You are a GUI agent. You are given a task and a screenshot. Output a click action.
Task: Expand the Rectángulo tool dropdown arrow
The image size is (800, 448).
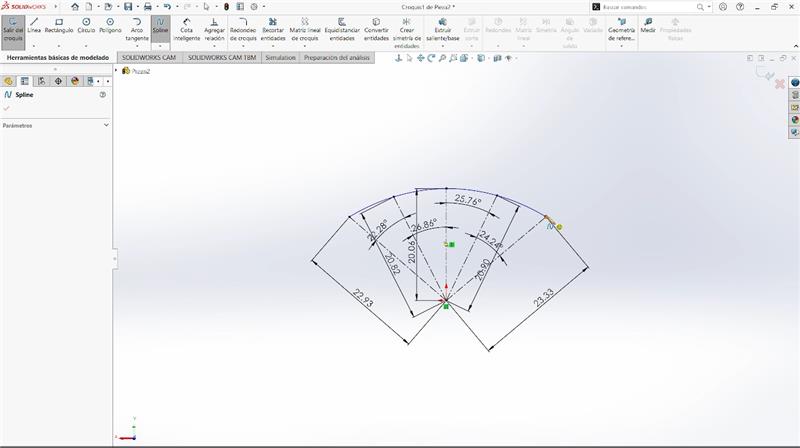pos(59,46)
